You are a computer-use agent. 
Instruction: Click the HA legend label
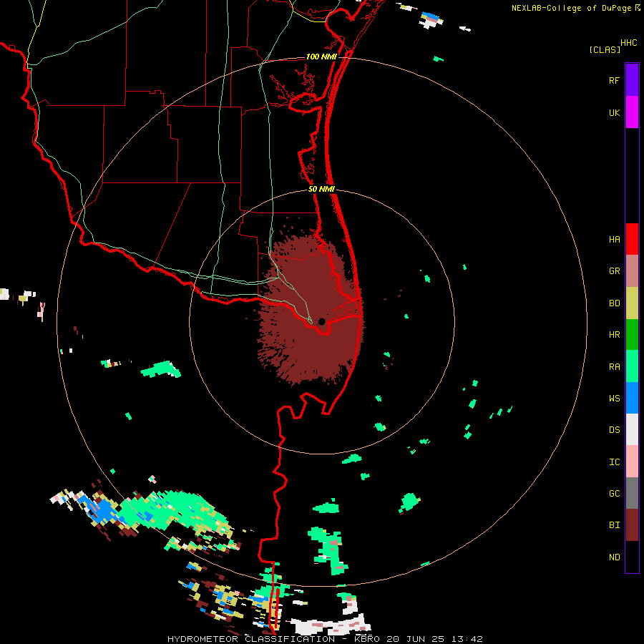(614, 240)
